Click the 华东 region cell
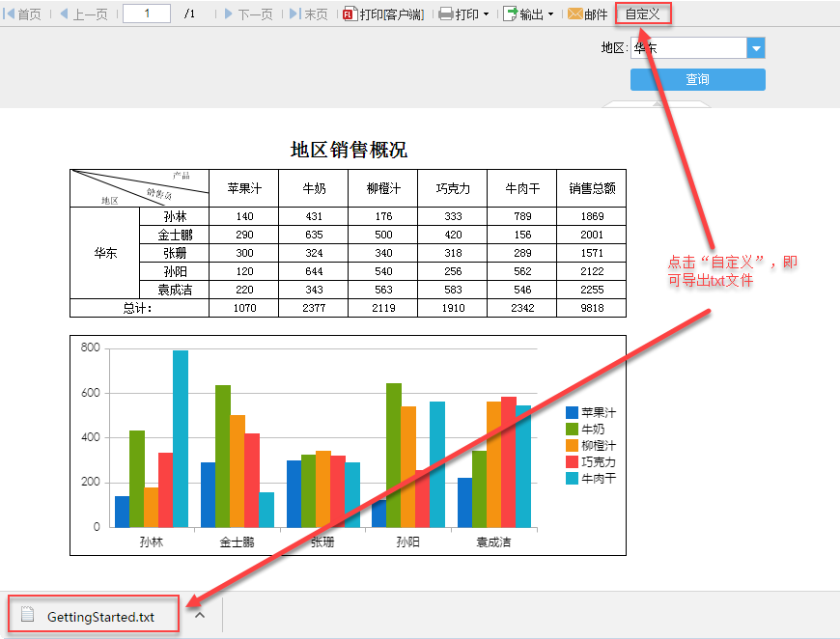The image size is (840, 639). pos(105,253)
